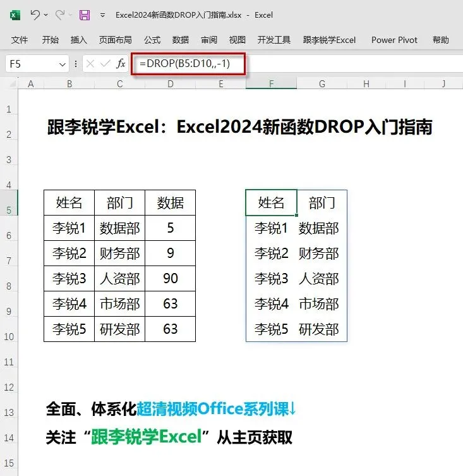Undo the last action

coord(35,15)
